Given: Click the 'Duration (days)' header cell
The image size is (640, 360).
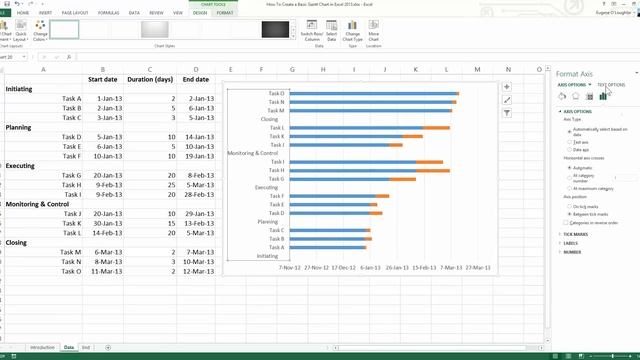Looking at the screenshot, I should pos(150,80).
